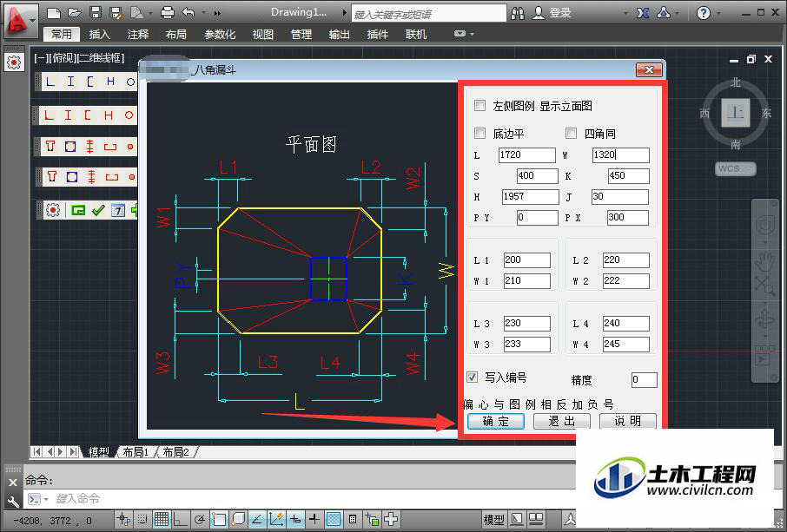The image size is (787, 532).
Task: Click the Save As icon with pencil
Action: (x=116, y=12)
